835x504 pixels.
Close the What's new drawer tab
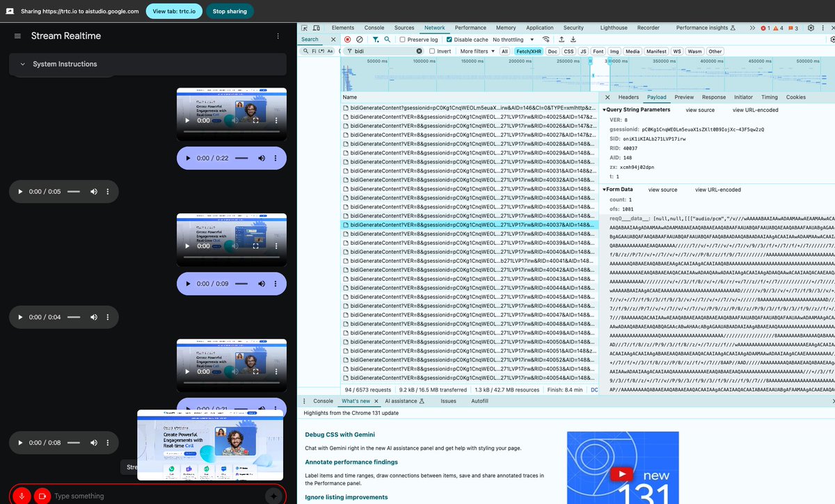(x=376, y=401)
